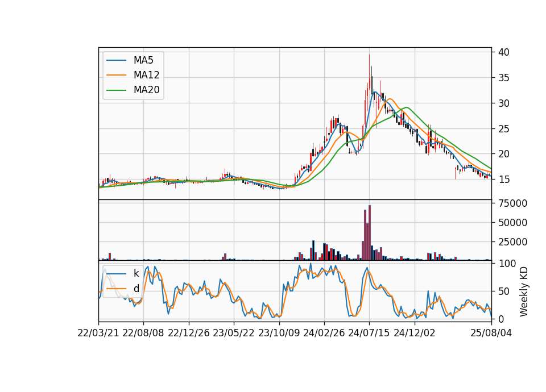This screenshot has height=392, width=546.
Task: Click the tallest volume bar near 24/07/15
Action: (370, 233)
